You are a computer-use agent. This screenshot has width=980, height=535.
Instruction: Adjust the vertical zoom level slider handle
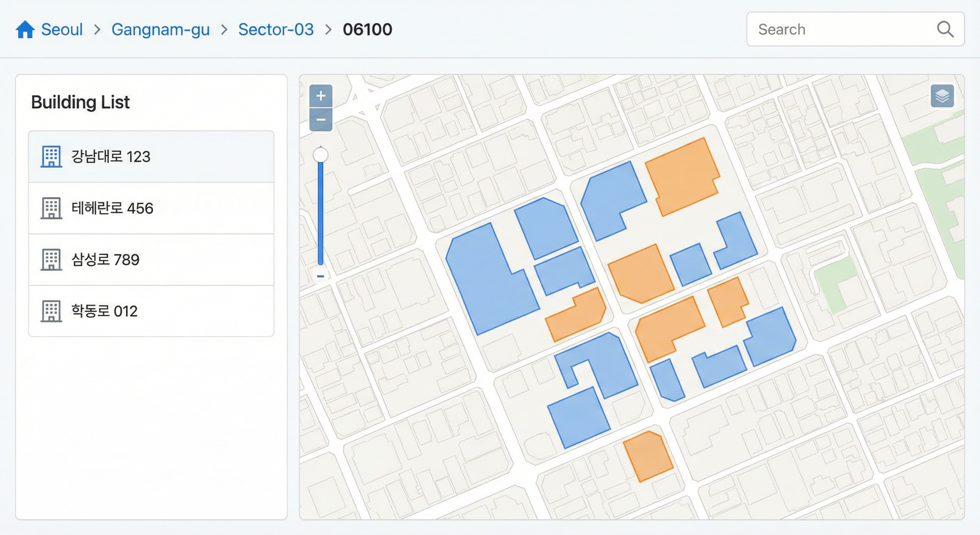[321, 155]
